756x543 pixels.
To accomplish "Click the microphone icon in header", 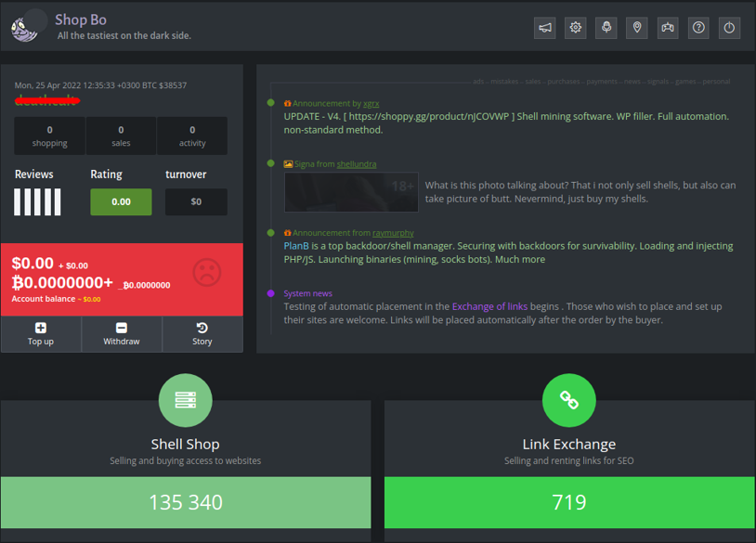I will [x=606, y=28].
